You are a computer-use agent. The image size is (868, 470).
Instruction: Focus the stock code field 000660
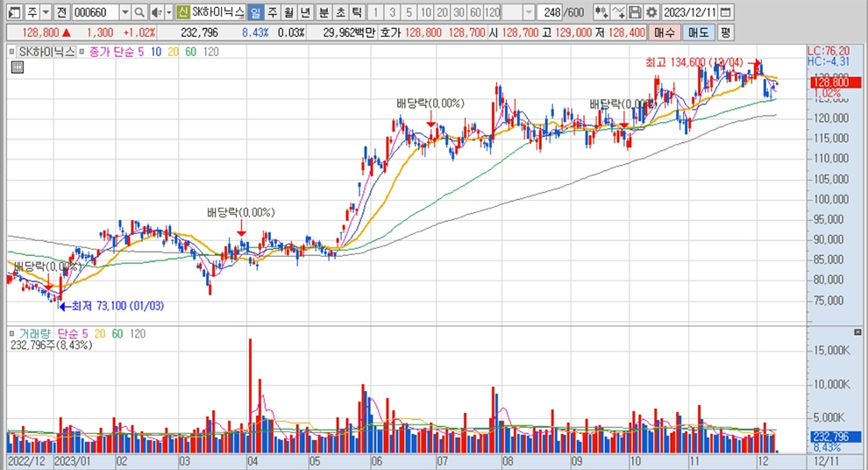[95, 11]
